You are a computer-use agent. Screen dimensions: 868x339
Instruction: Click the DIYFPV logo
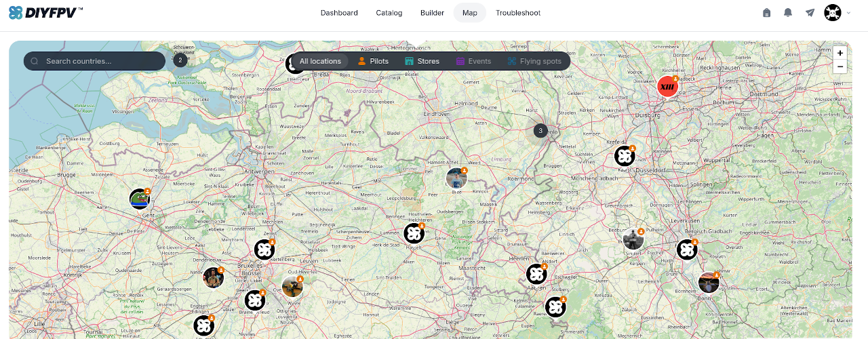(46, 13)
